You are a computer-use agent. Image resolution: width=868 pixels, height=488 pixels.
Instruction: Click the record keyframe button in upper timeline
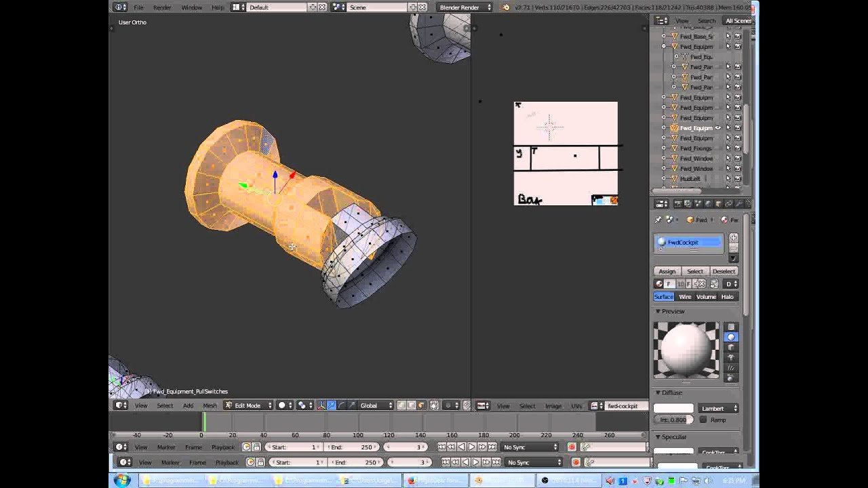pyautogui.click(x=572, y=447)
